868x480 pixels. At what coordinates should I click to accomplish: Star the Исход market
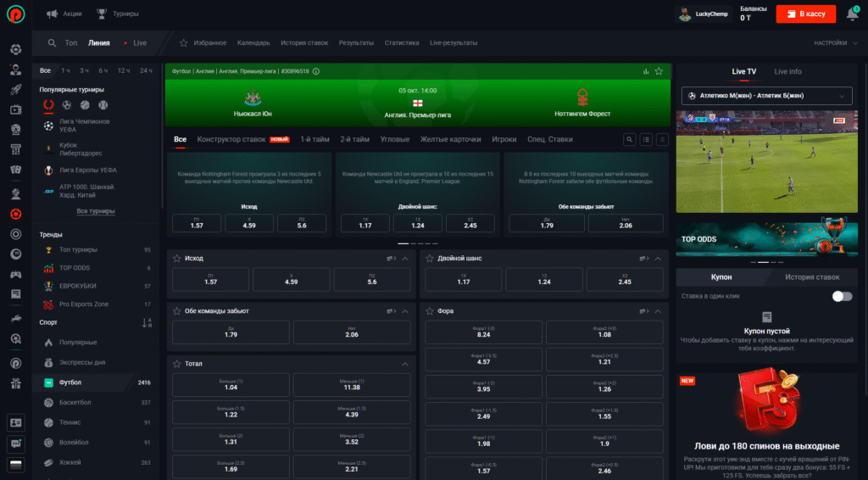(176, 259)
